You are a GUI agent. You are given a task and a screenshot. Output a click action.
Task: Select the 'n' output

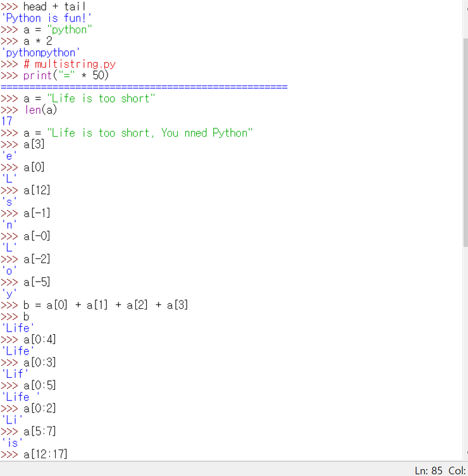click(9, 225)
